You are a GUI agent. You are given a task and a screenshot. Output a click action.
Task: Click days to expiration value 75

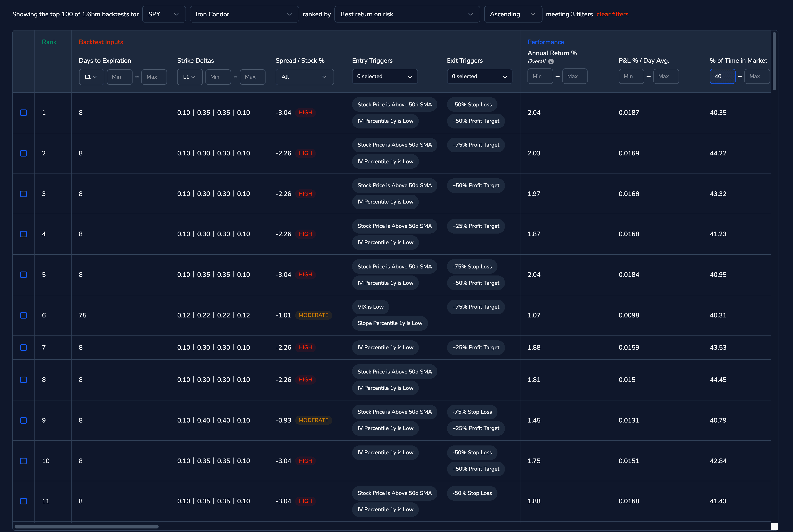click(82, 315)
